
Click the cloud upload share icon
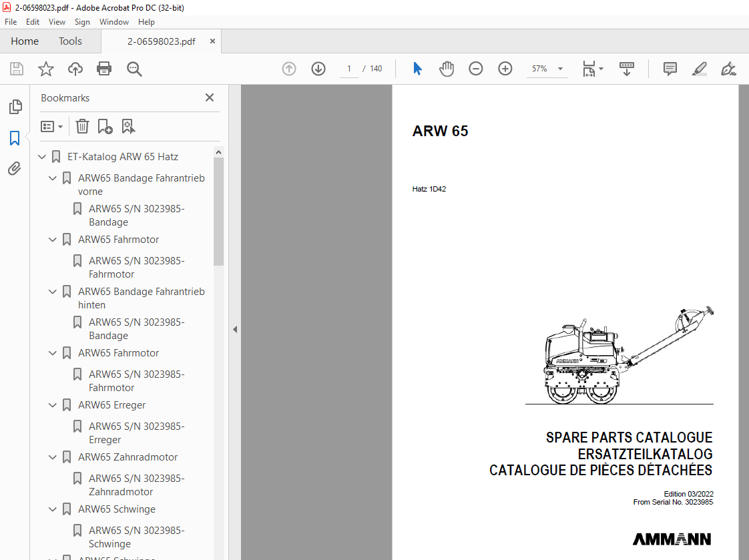coord(75,69)
